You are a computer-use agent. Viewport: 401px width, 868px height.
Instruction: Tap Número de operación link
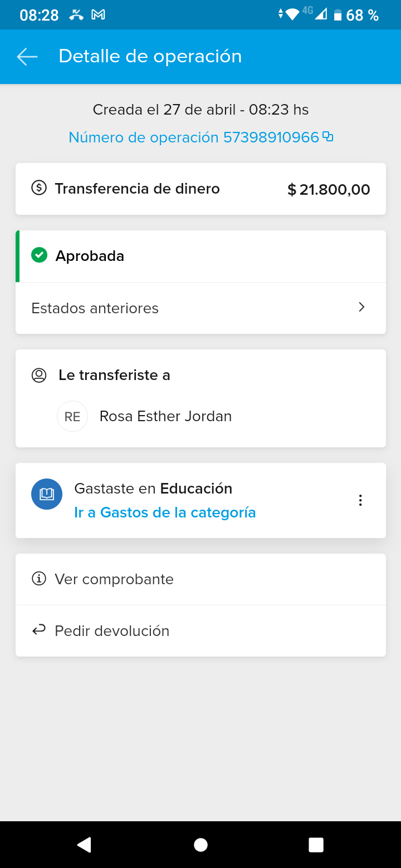[x=194, y=137]
